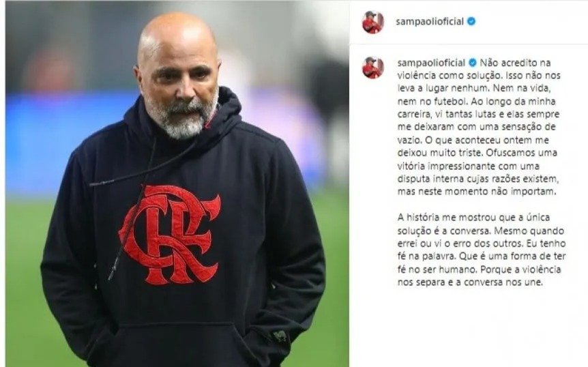This screenshot has width=588, height=367.
Task: Click the small avatar beside the caption
Action: pyautogui.click(x=372, y=68)
